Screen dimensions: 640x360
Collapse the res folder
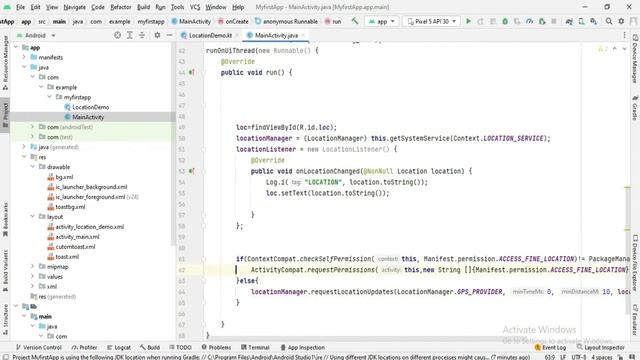24,157
